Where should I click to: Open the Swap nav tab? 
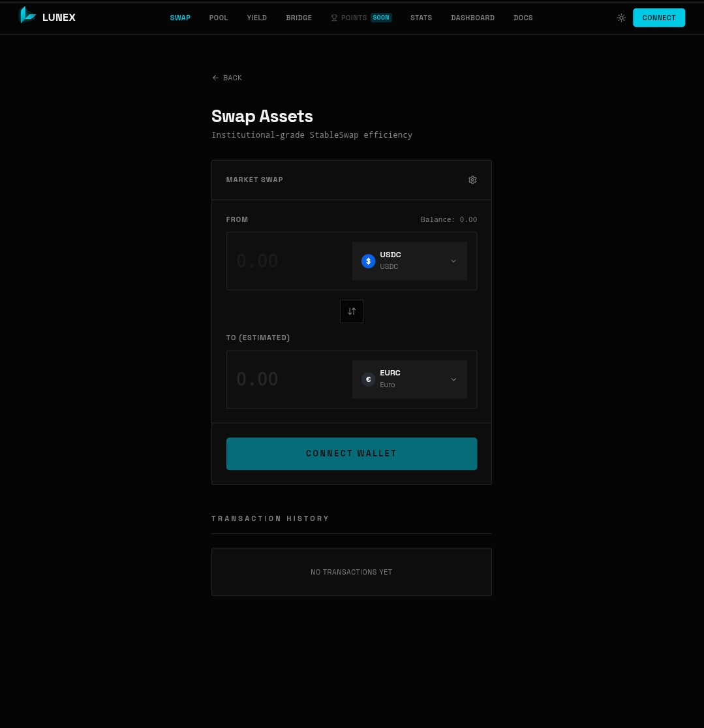point(180,18)
